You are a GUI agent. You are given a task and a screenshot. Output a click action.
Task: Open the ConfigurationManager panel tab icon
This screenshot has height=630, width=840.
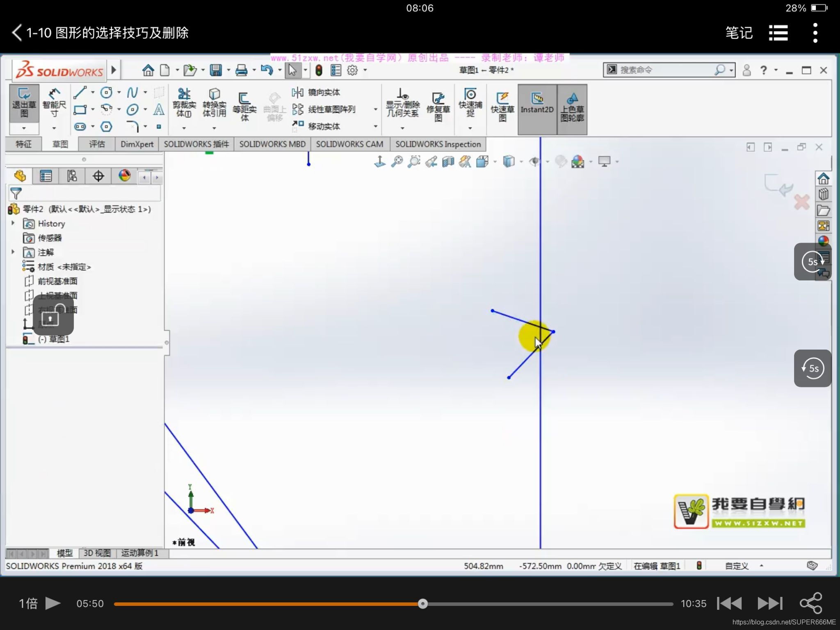pos(72,176)
